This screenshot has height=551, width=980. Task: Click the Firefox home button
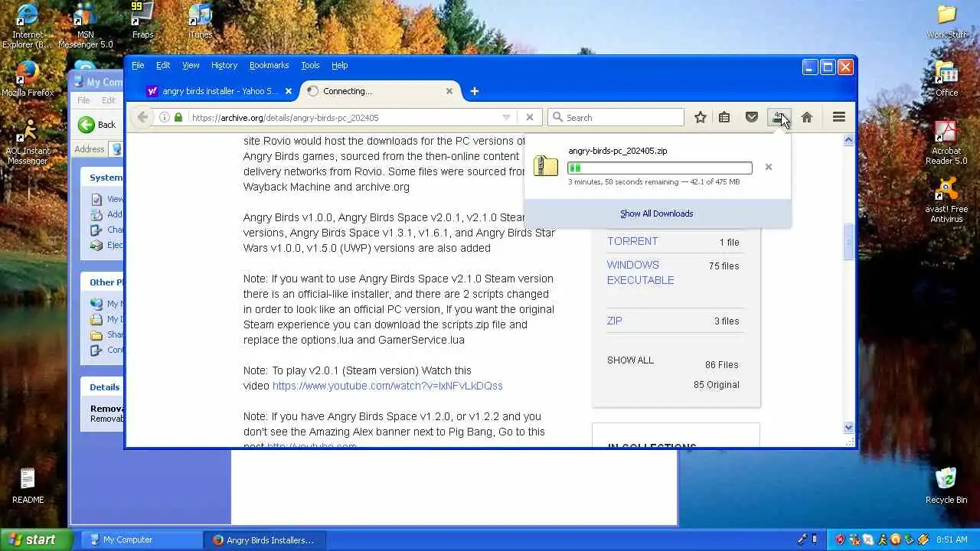click(806, 117)
